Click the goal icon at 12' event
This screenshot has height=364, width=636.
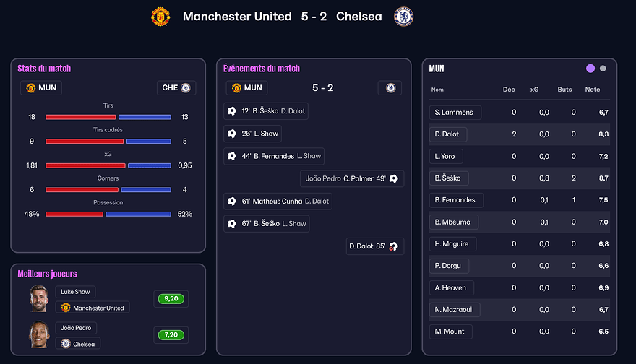(232, 111)
